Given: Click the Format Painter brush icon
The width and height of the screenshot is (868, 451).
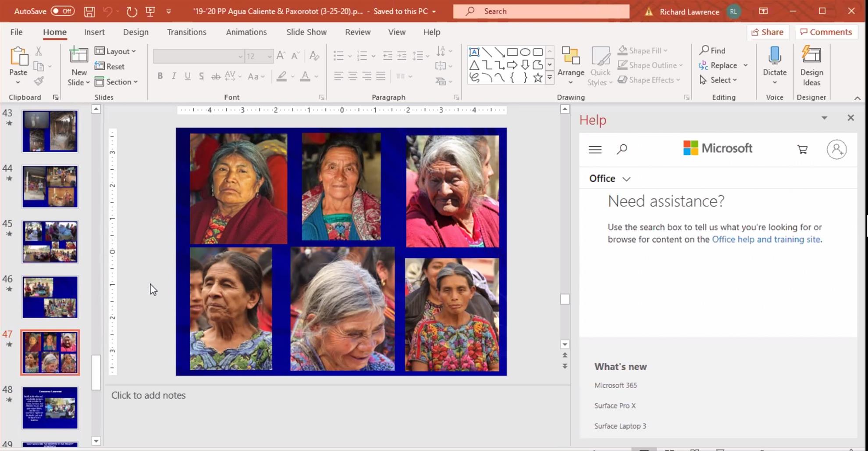Looking at the screenshot, I should [x=39, y=81].
